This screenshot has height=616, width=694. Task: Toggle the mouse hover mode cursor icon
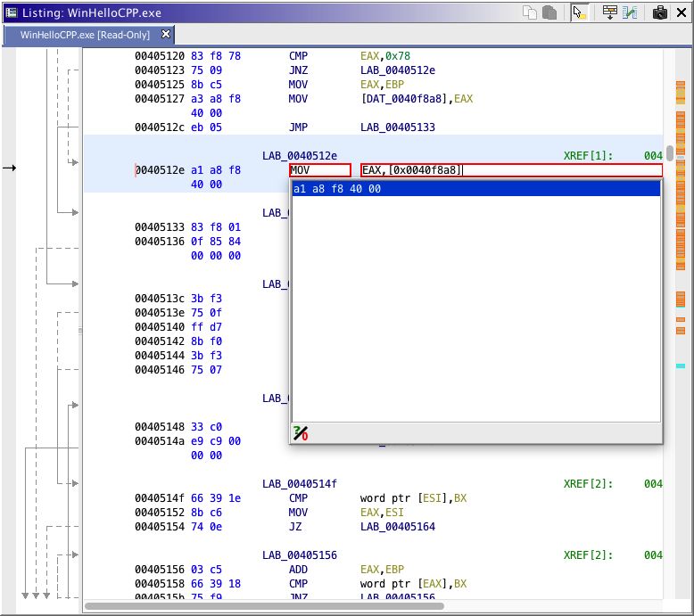click(x=580, y=12)
